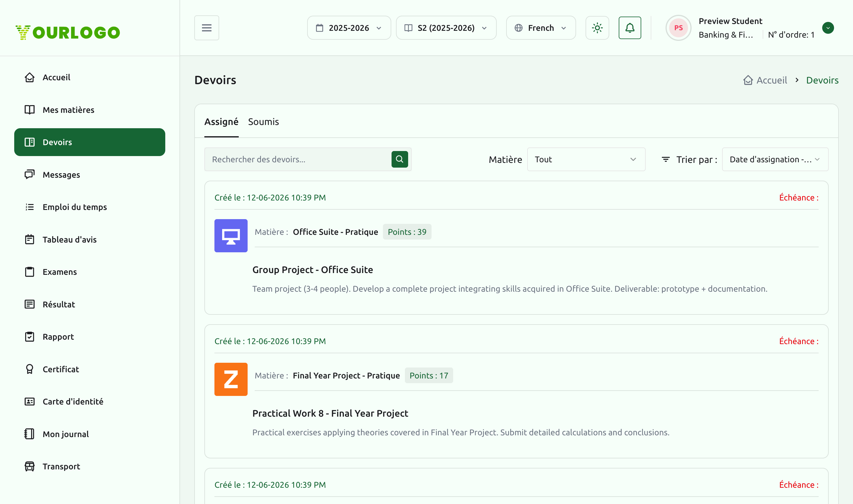This screenshot has height=504, width=853.
Task: Open Certificat page link
Action: click(90, 369)
